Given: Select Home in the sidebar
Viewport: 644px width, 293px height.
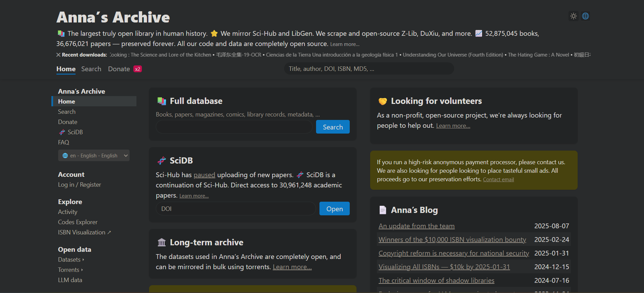Looking at the screenshot, I should click(x=94, y=101).
